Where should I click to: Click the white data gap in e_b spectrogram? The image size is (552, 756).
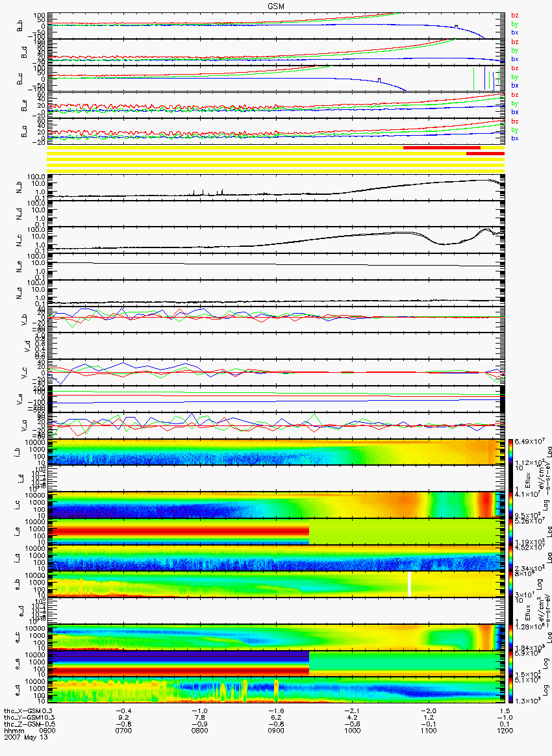coord(409,585)
